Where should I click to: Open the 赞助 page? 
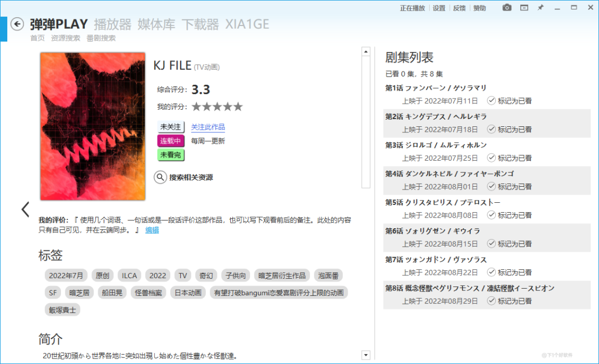tap(479, 8)
